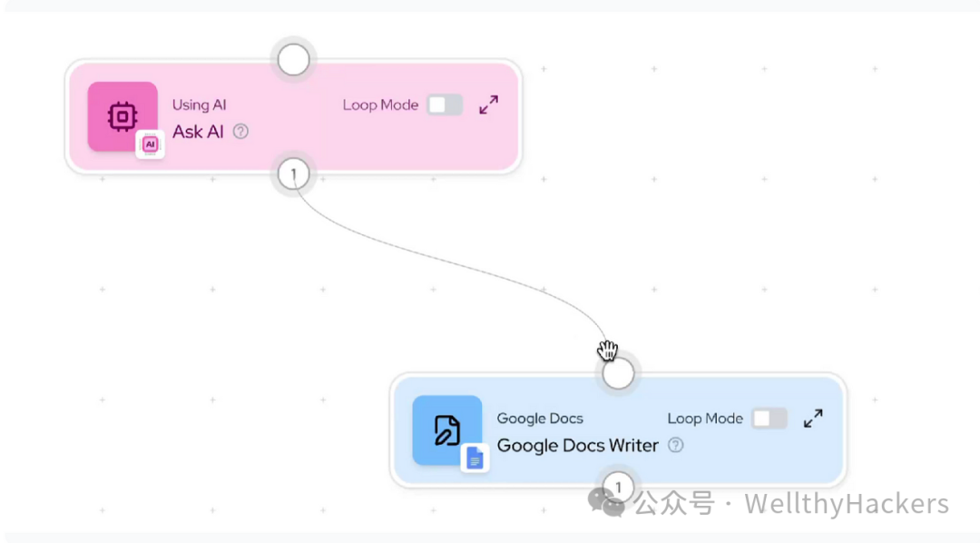Expand the Google Docs Writer node

(813, 418)
